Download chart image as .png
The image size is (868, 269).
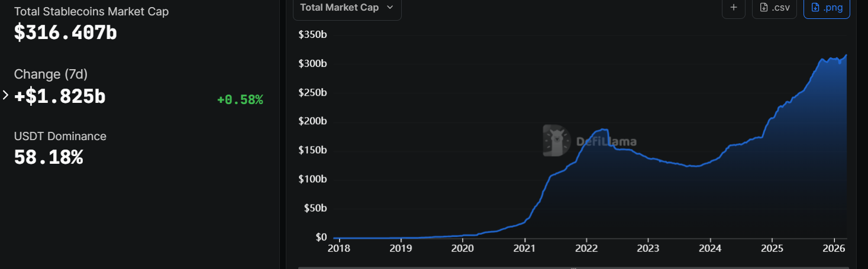click(827, 8)
